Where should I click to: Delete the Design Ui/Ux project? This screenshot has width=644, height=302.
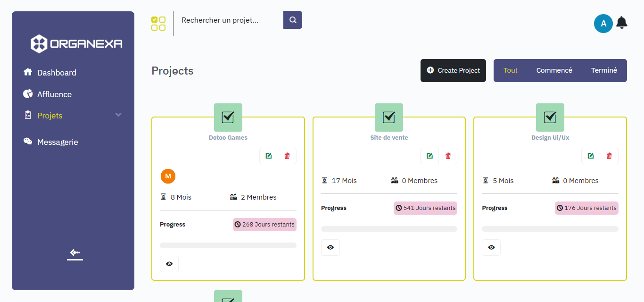click(x=609, y=156)
